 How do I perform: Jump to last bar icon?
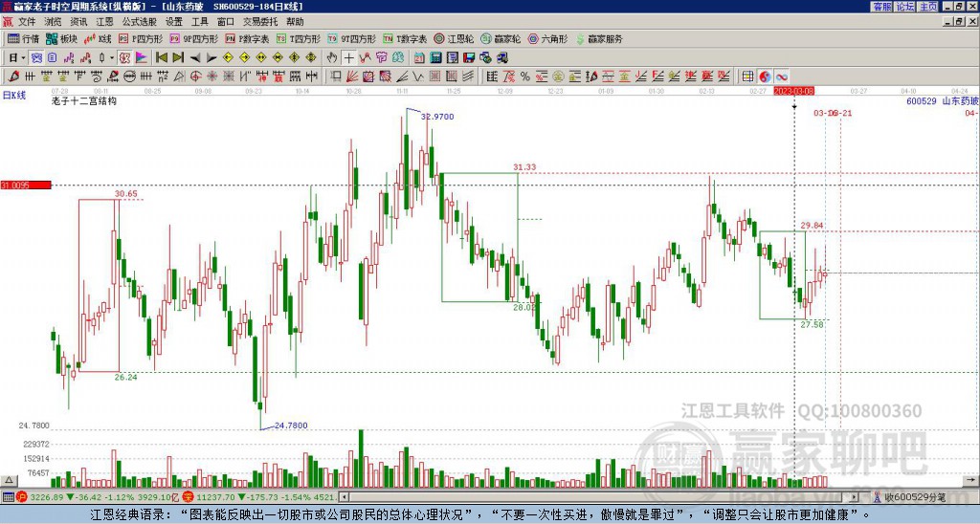pos(177,58)
